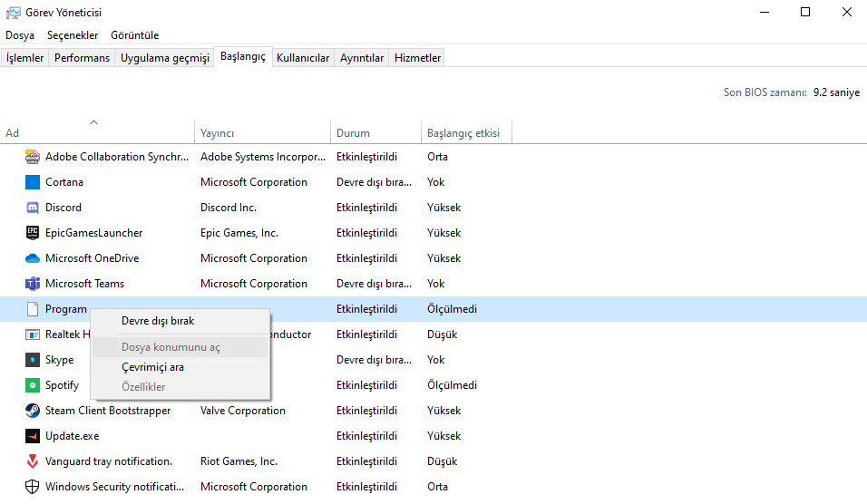The height and width of the screenshot is (504, 867).
Task: Click the Microsoft Teams icon
Action: click(x=33, y=284)
